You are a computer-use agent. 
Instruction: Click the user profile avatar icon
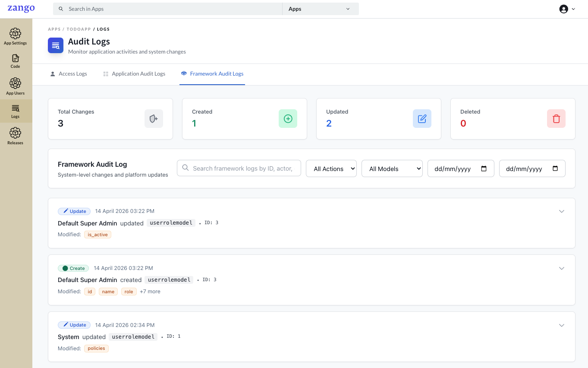point(563,9)
